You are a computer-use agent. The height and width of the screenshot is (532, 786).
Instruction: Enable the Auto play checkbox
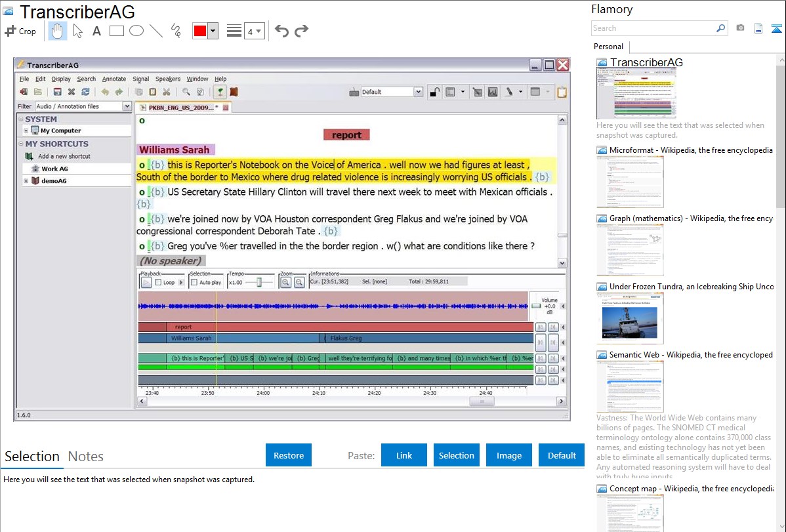194,282
